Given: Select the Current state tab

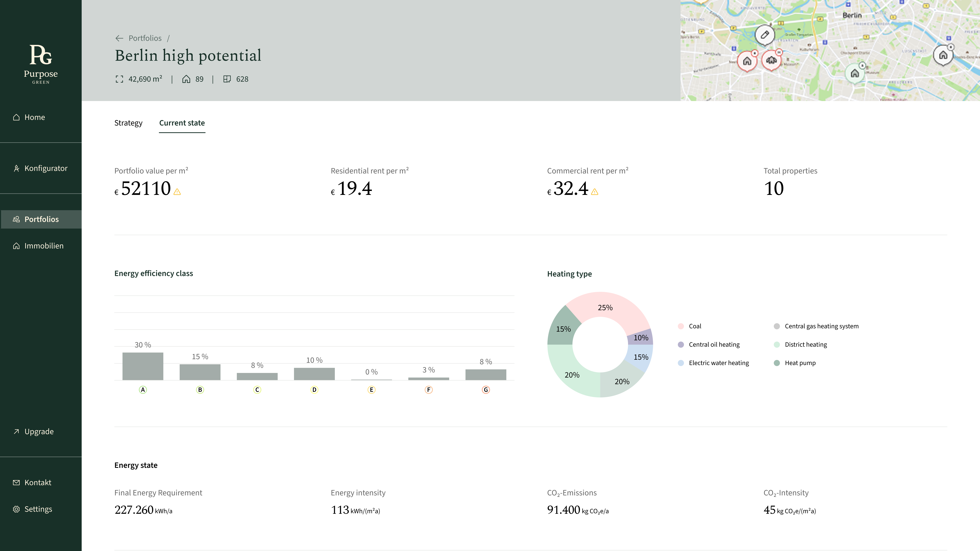Looking at the screenshot, I should [x=182, y=123].
